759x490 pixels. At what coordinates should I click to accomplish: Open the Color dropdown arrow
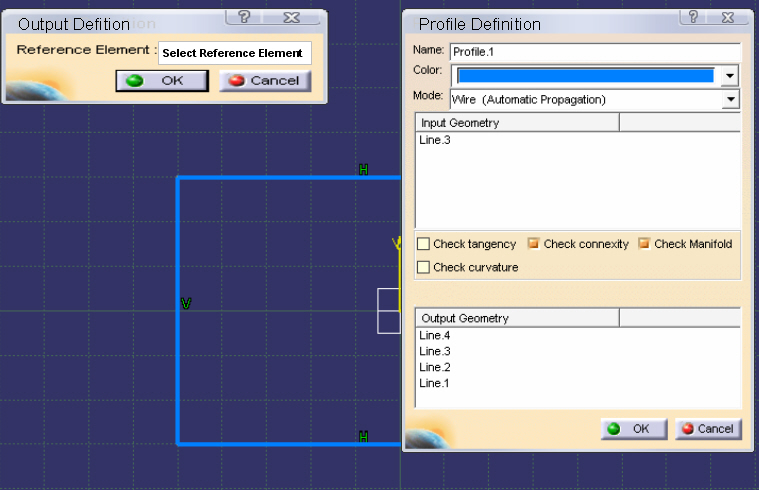point(730,76)
